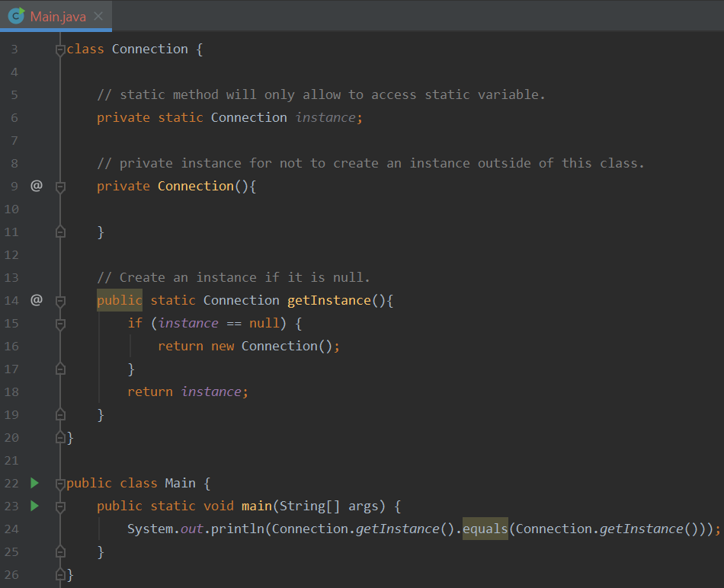Click the fold-end marker at line 20
Image resolution: width=724 pixels, height=588 pixels.
(60, 436)
